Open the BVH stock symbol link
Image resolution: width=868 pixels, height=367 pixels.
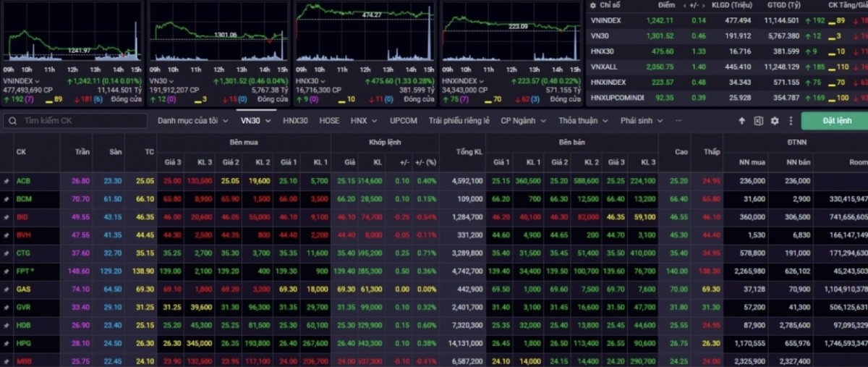tap(24, 235)
